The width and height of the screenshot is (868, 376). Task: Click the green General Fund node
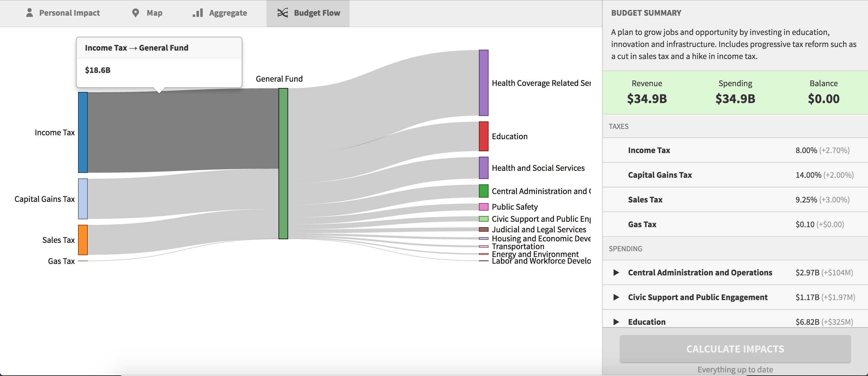(283, 163)
